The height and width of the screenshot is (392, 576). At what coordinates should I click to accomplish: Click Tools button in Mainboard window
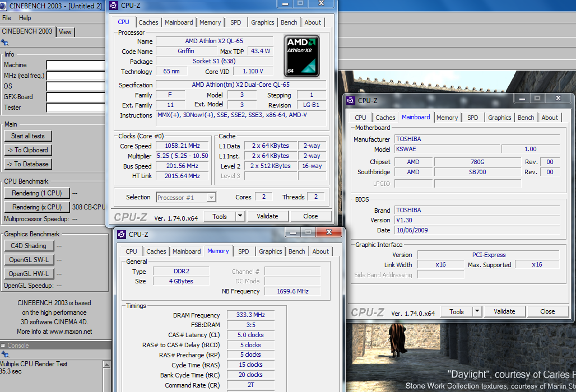coord(457,311)
